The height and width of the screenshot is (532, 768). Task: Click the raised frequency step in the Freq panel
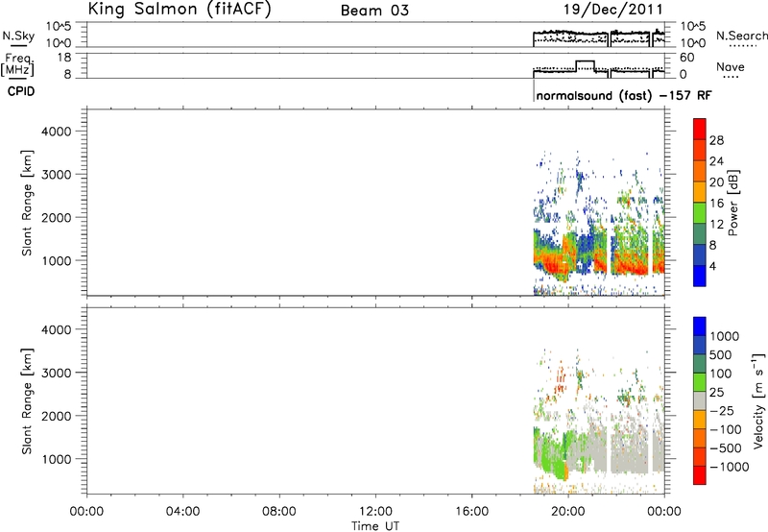pyautogui.click(x=586, y=61)
